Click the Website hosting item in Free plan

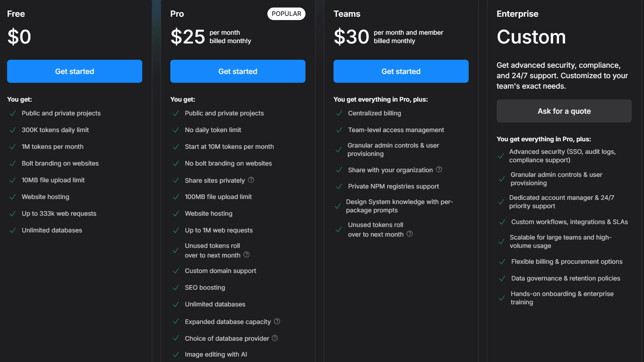coord(45,196)
